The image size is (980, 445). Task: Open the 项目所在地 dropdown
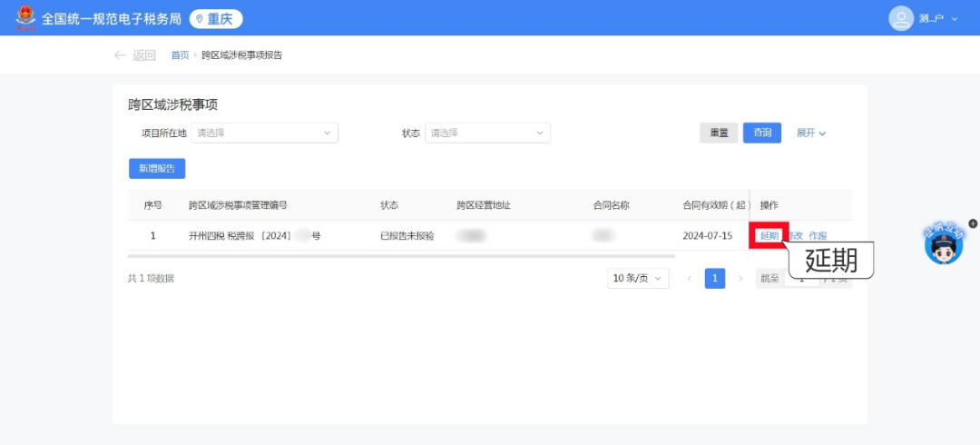(264, 133)
